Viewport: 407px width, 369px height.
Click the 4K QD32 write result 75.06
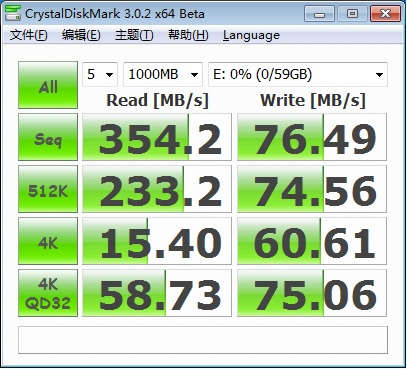312,293
